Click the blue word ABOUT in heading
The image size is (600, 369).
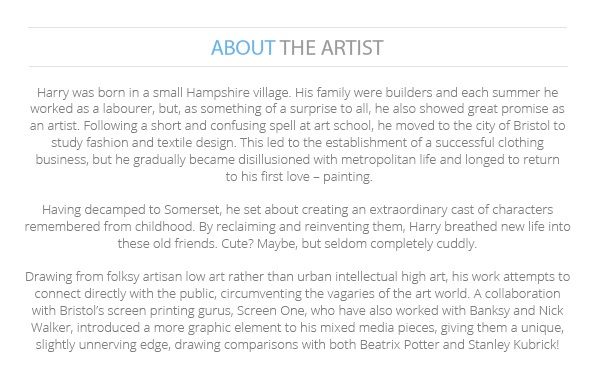[x=243, y=48]
